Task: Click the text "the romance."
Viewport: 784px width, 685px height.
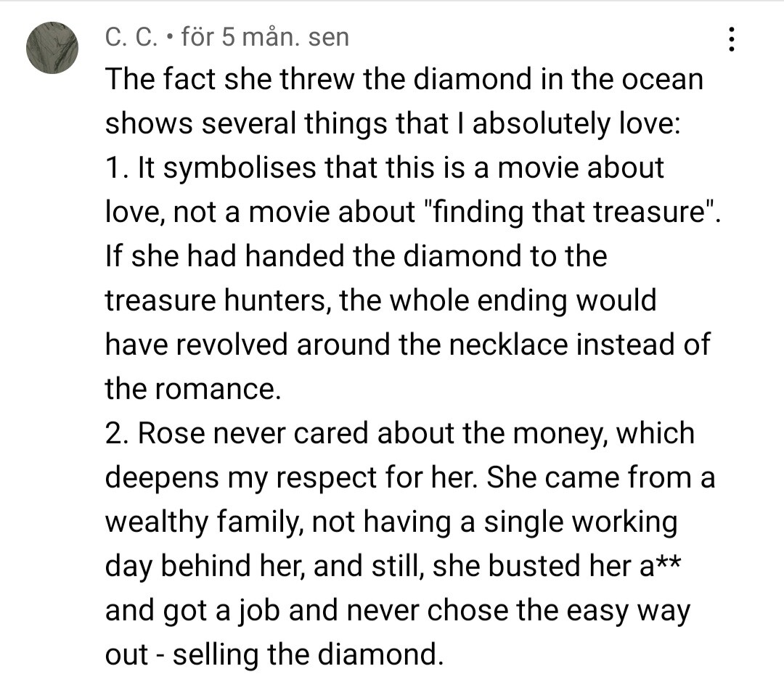Action: (193, 389)
